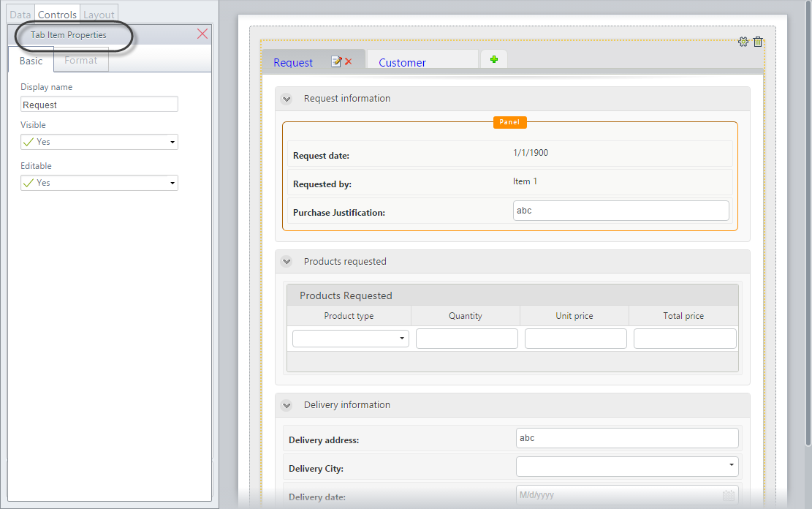Close the Tab Item Properties panel
Viewport: 812px width, 509px height.
pyautogui.click(x=202, y=34)
